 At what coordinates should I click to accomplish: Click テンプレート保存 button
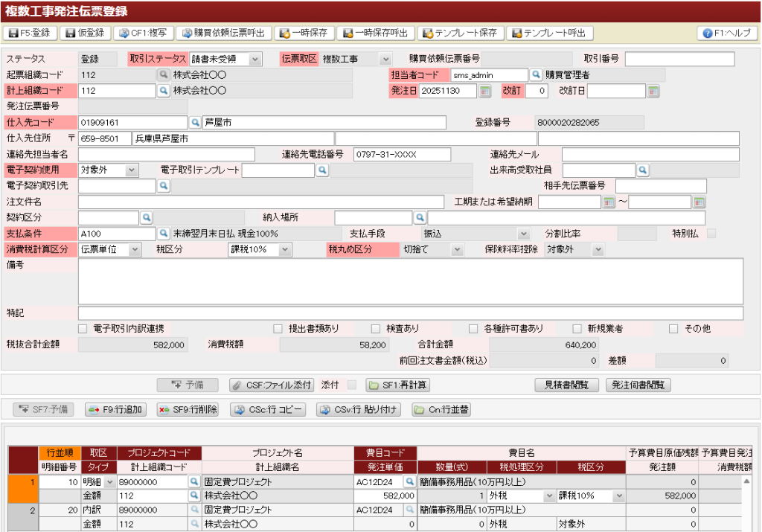tap(460, 33)
